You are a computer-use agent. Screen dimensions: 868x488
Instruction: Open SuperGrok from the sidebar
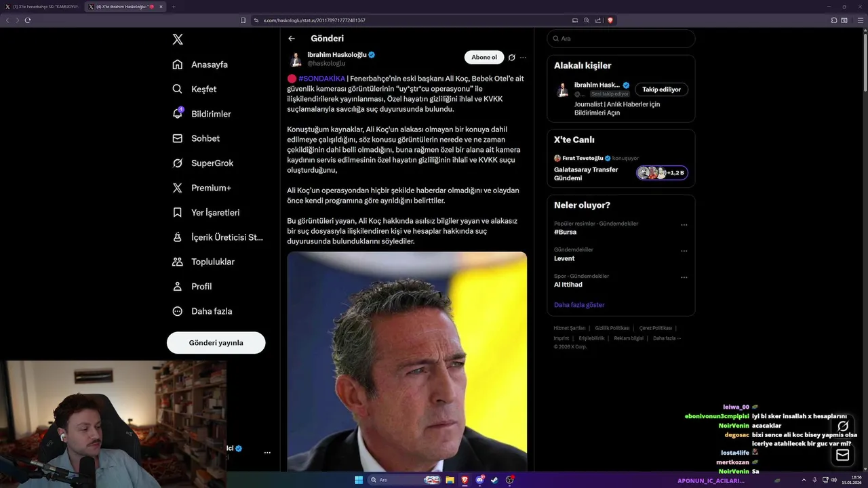tap(203, 163)
